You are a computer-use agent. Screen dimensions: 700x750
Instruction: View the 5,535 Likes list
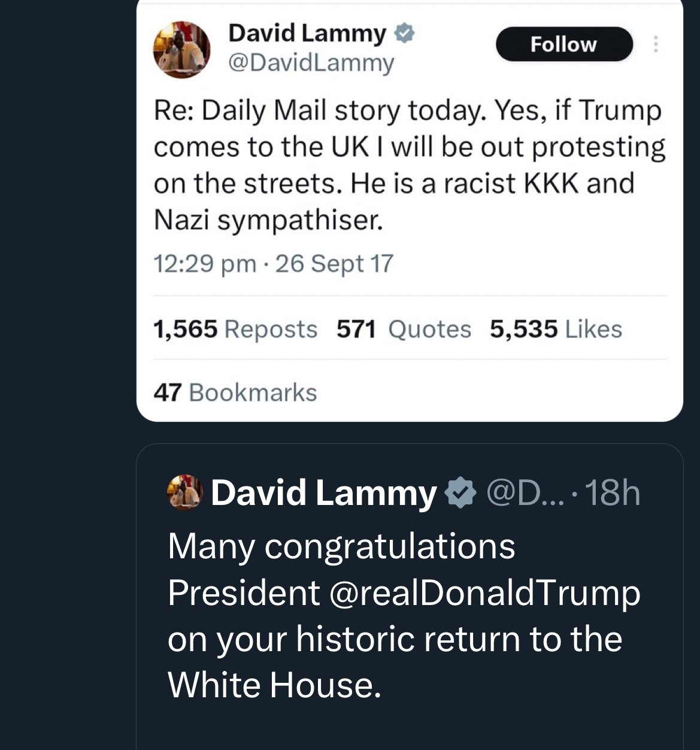[x=556, y=329]
